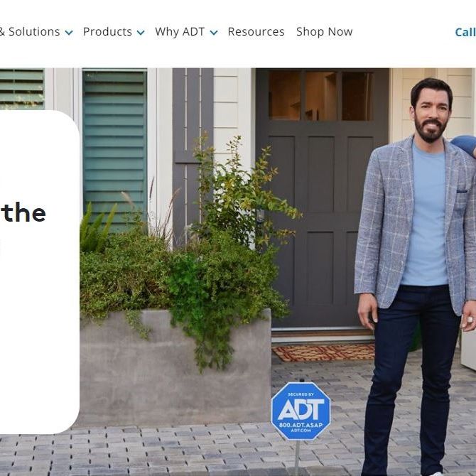Open the Products dropdown arrow

pyautogui.click(x=141, y=33)
